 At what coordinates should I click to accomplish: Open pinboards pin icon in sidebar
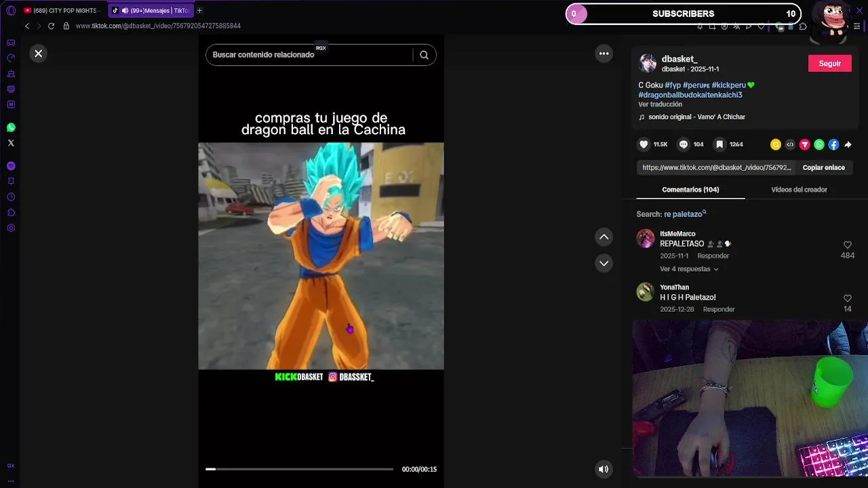pos(11,182)
